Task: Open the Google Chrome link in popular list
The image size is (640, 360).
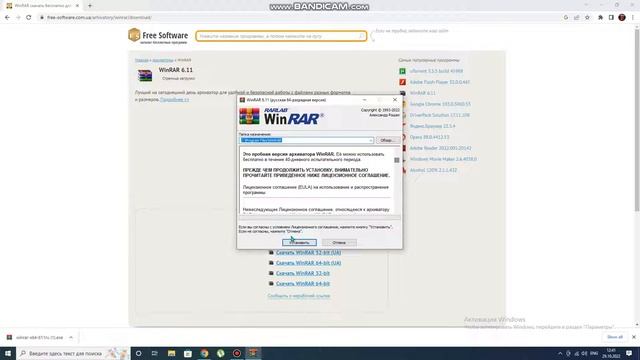Action: click(440, 104)
